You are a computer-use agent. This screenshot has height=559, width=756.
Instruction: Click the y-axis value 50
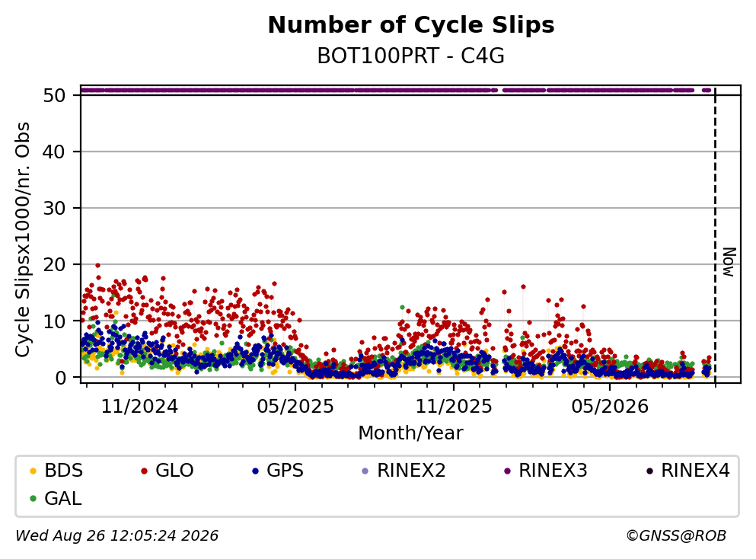54,95
